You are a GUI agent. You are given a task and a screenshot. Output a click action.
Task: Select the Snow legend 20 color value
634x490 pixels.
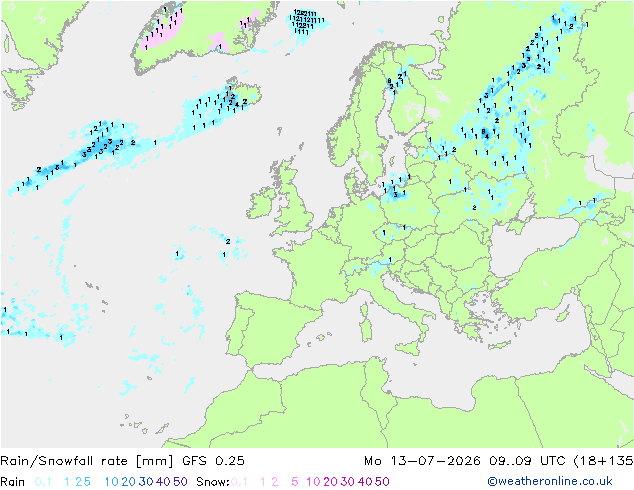330,482
